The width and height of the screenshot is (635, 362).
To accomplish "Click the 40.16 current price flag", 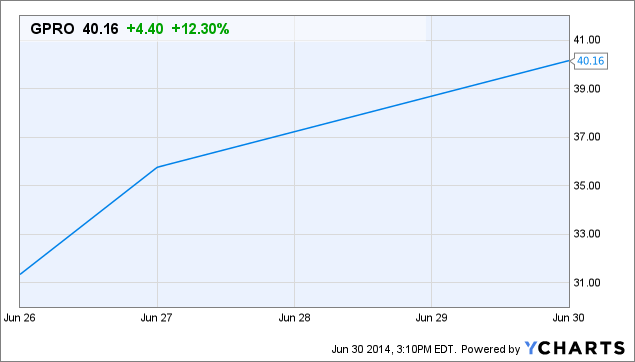I will [x=590, y=61].
